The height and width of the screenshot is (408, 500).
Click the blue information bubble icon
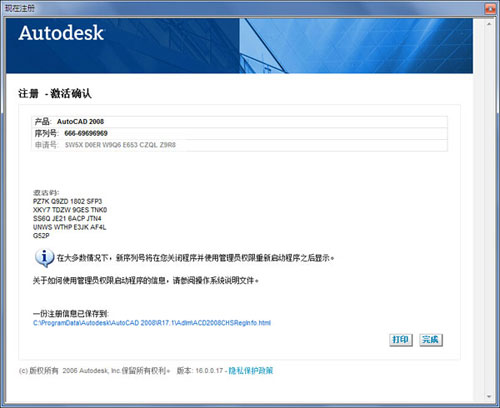click(44, 258)
